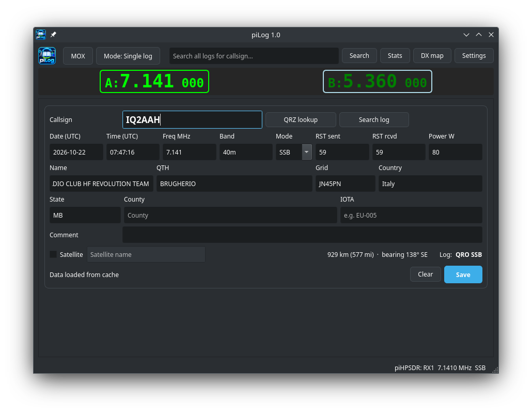The width and height of the screenshot is (532, 413).
Task: Click the Date (UTC) field 2026-10-22
Action: (x=76, y=152)
